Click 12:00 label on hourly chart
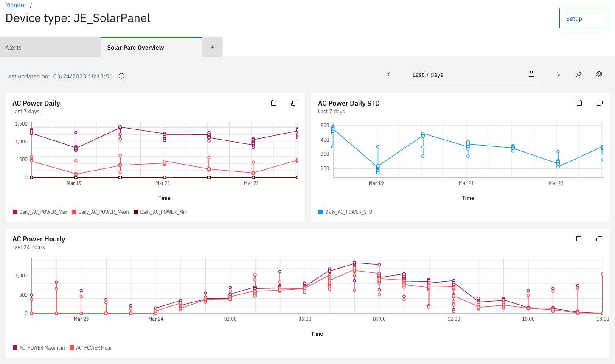 (454, 319)
